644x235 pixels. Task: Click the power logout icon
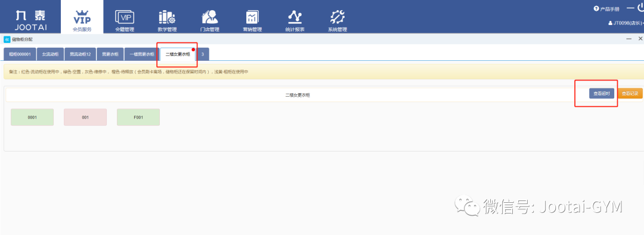tap(640, 8)
